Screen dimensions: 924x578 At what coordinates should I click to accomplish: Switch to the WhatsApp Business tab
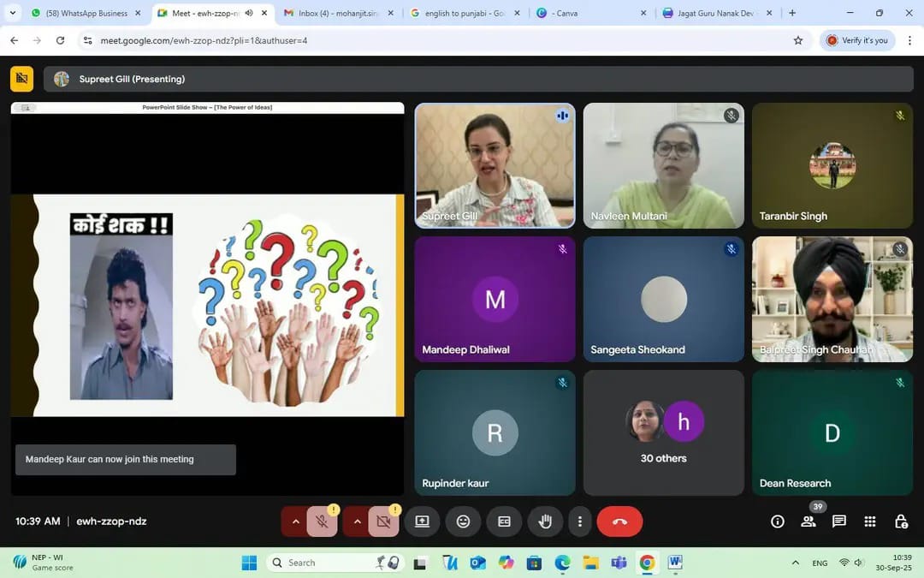(x=84, y=13)
